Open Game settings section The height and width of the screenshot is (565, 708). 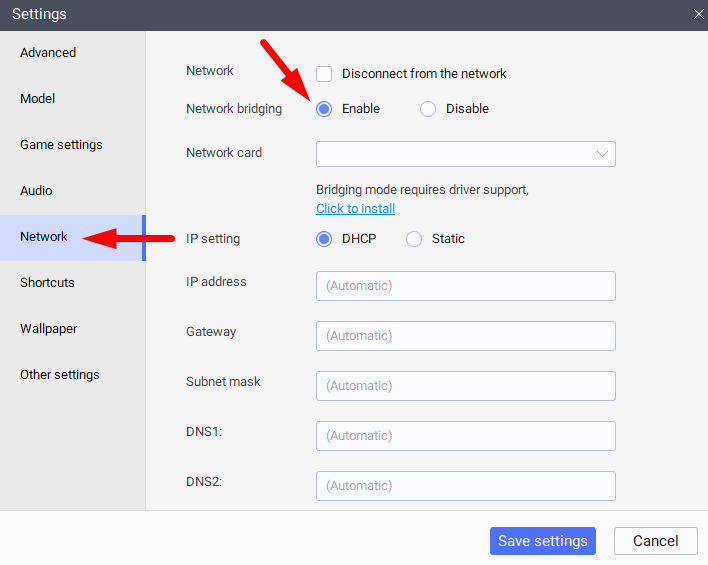tap(61, 145)
